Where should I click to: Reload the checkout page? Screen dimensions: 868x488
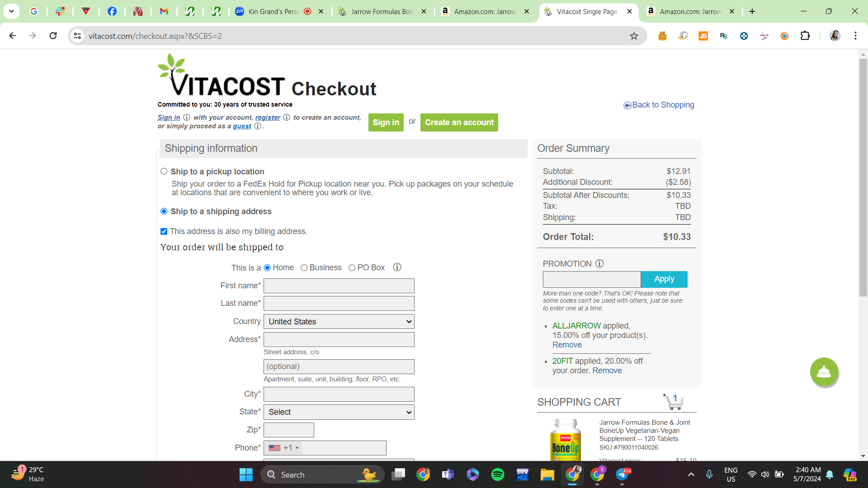tap(53, 36)
